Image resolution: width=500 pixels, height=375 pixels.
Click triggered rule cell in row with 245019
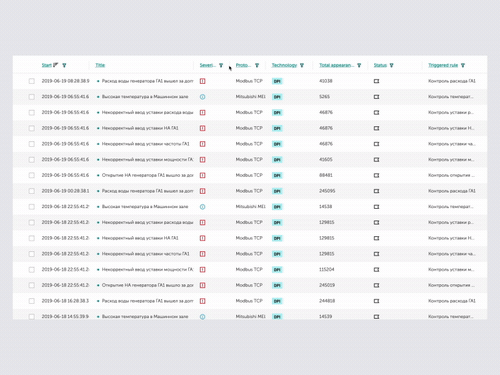pos(451,285)
